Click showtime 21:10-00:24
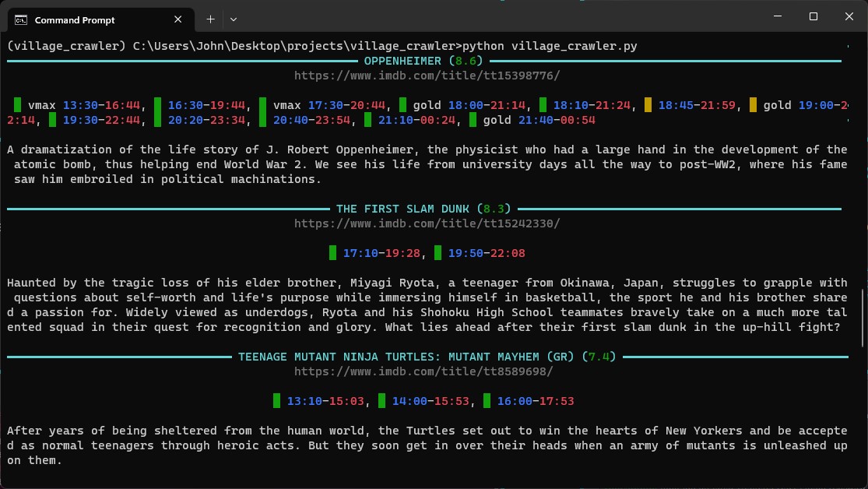The image size is (868, 489). pos(416,120)
